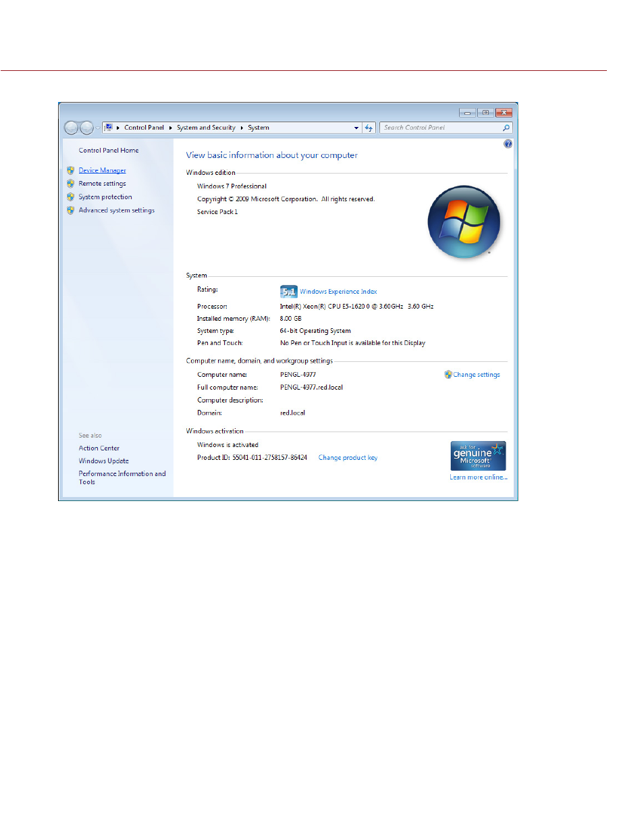Screen dimensions: 644x834
Task: Click the search magnifier icon
Action: click(x=506, y=128)
